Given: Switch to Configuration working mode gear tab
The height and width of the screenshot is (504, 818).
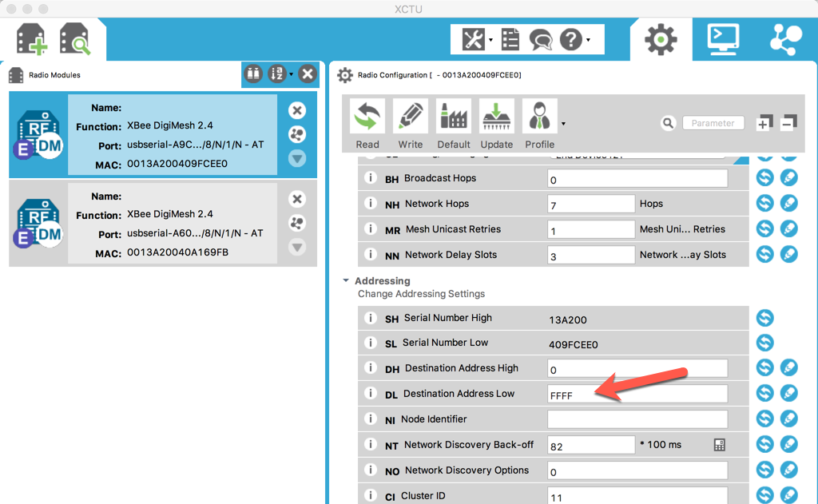Looking at the screenshot, I should tap(661, 40).
